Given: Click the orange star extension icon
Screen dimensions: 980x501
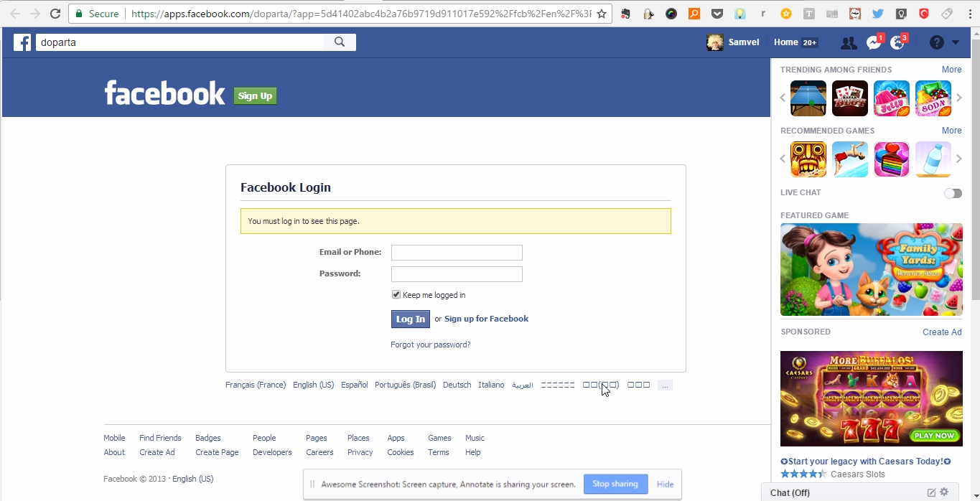Looking at the screenshot, I should [786, 14].
